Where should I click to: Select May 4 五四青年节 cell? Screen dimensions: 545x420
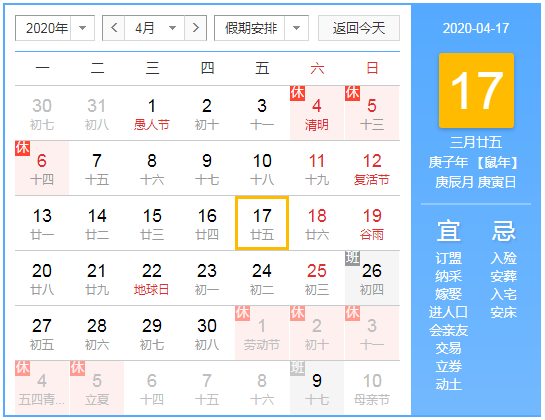pyautogui.click(x=42, y=388)
